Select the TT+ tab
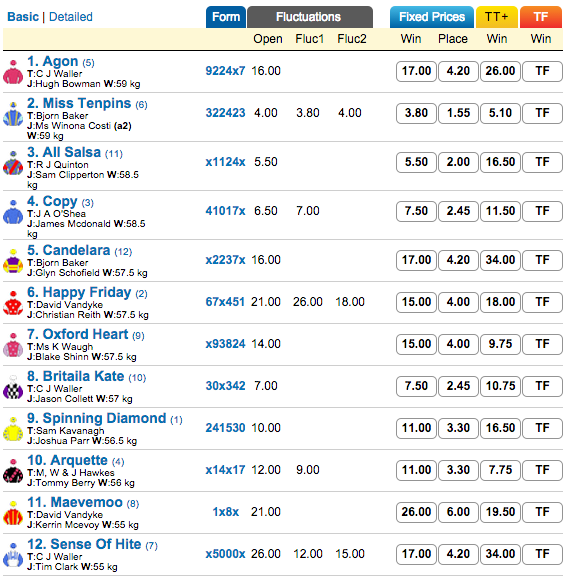Viewport: 568px width, 583px height. [496, 17]
